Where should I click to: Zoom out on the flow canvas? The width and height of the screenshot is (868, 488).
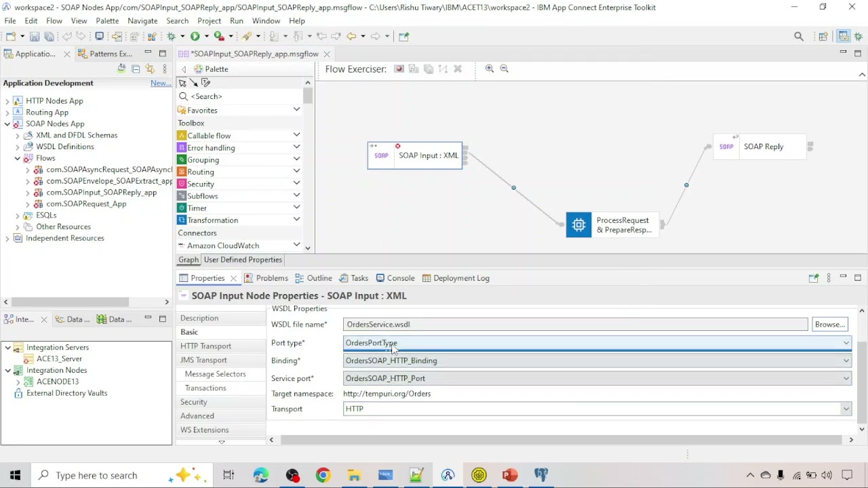(x=504, y=69)
